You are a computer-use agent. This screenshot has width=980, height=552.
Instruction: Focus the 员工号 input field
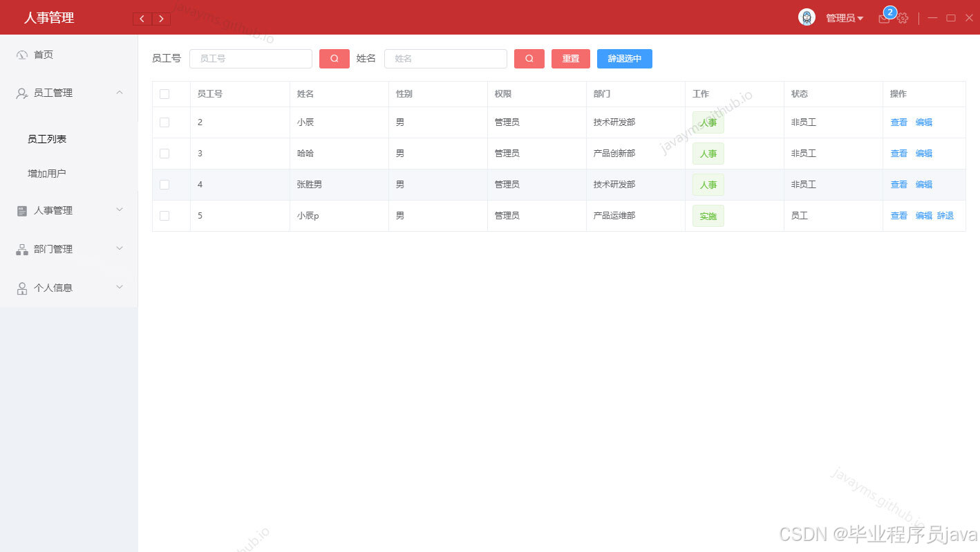click(x=251, y=59)
